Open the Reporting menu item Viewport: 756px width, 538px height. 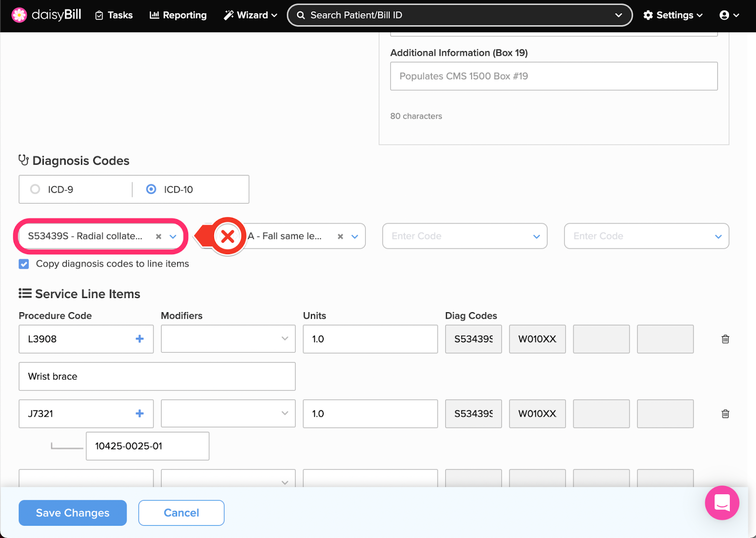click(178, 15)
